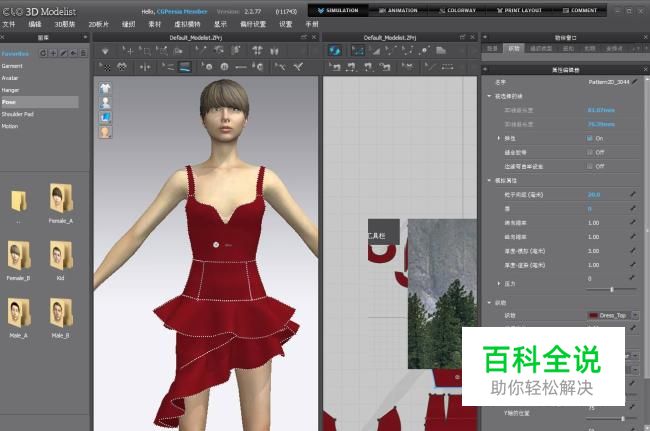Toggle the first Off checkbox below On
650x431 pixels.
(590, 152)
